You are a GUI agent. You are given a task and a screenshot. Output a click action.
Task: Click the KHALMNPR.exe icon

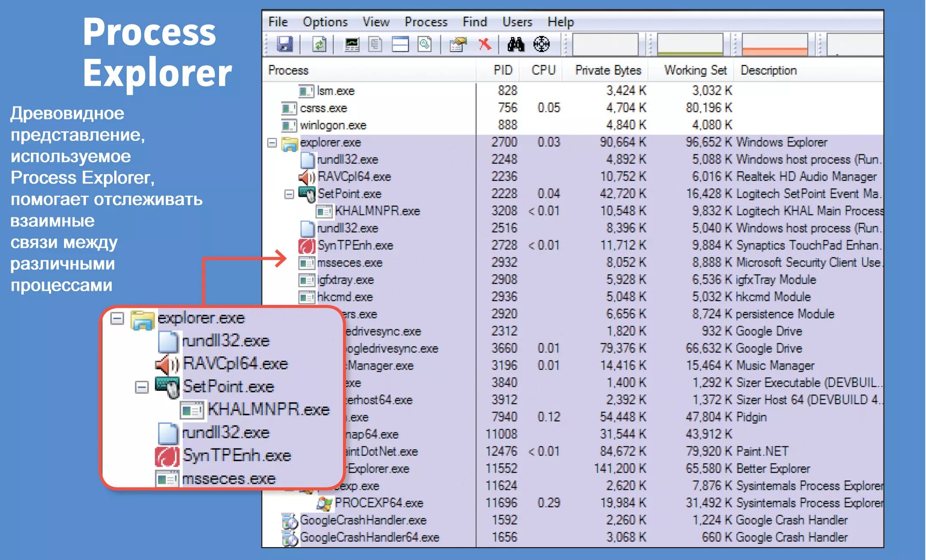324,211
